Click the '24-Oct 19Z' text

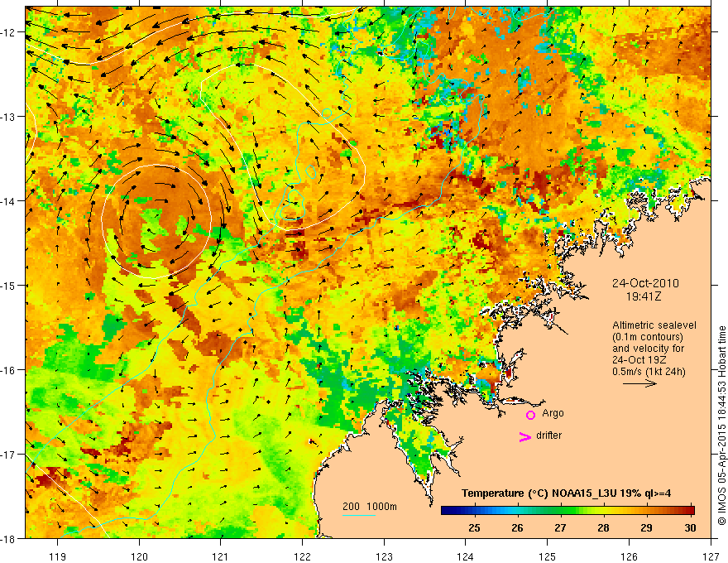click(638, 360)
